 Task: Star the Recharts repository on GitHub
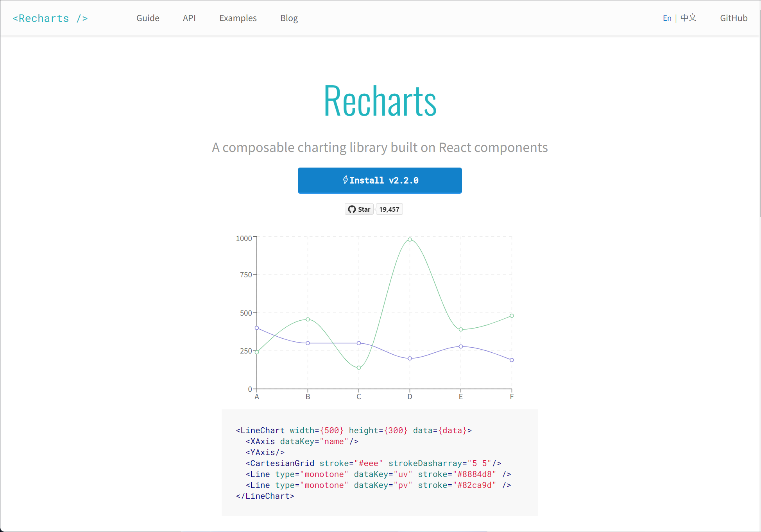coord(359,209)
